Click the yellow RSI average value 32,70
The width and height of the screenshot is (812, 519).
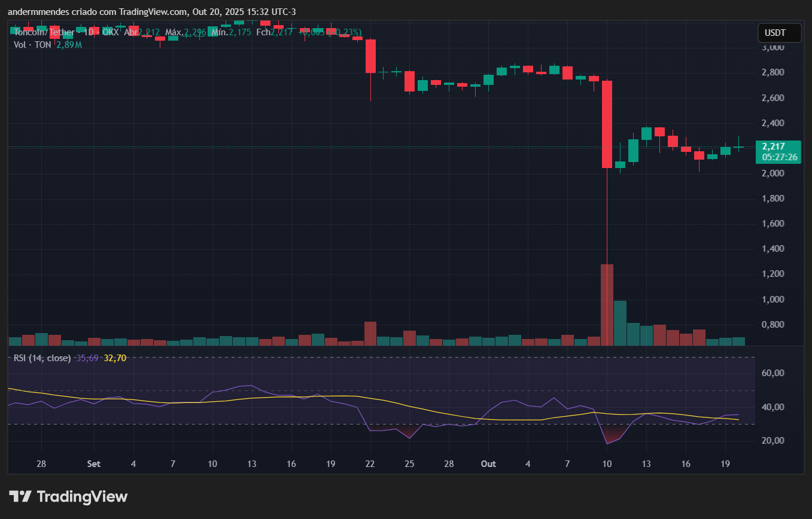[x=115, y=358]
